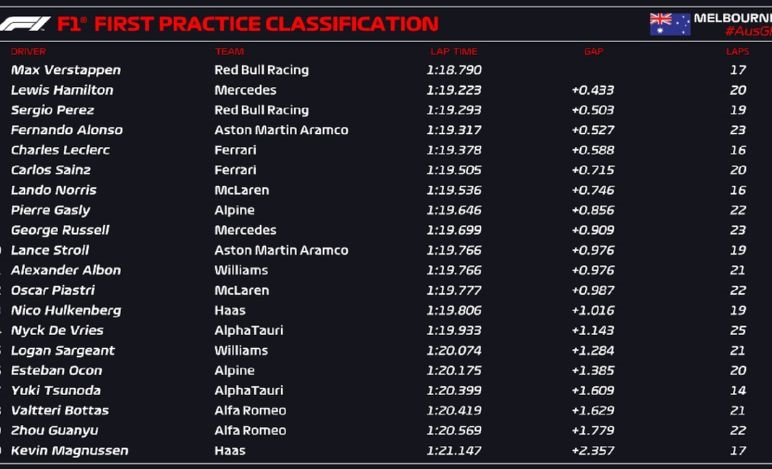Select Kevin Magnussen's gap +2.357
The height and width of the screenshot is (469, 772).
593,450
